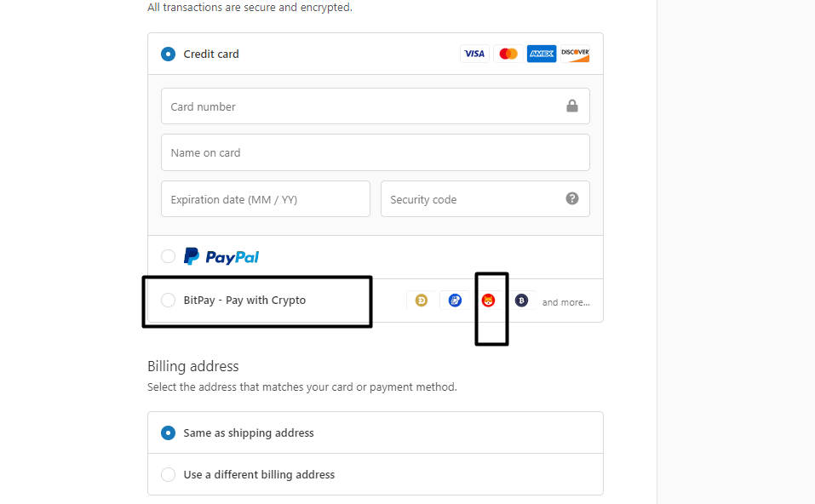Click the Visa card logo
815x504 pixels.
tap(474, 54)
